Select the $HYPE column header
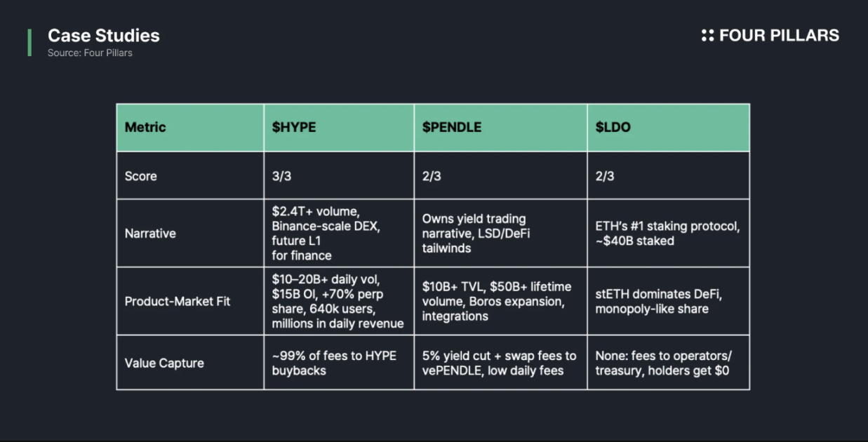This screenshot has width=868, height=442. point(294,127)
